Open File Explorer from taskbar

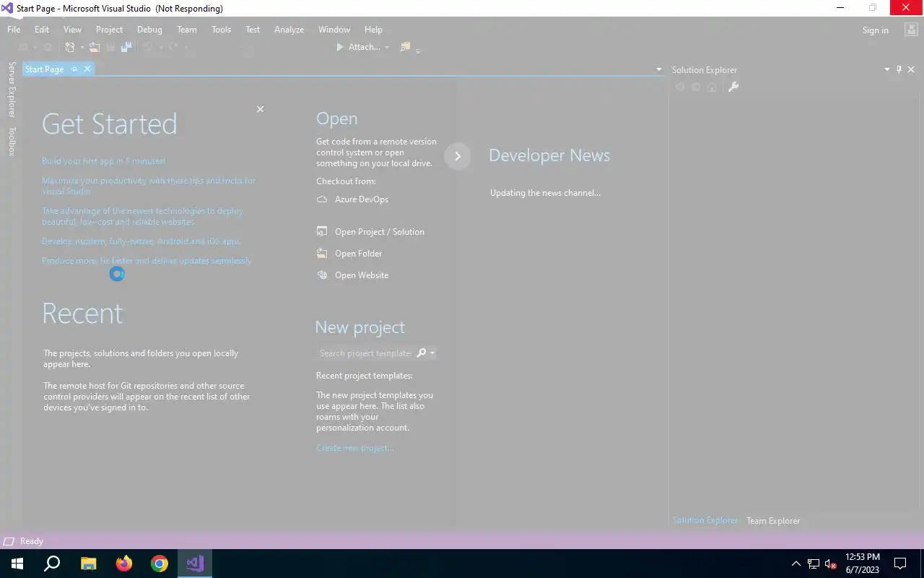click(88, 564)
